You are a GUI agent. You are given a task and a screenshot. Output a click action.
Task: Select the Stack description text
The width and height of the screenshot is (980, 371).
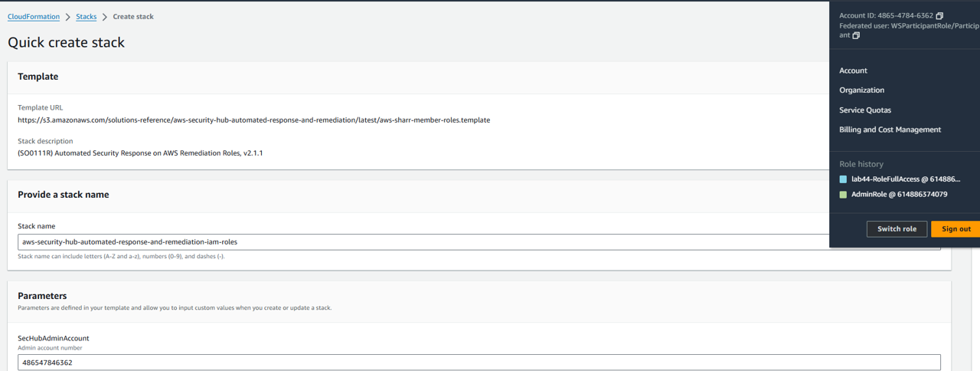pos(141,153)
